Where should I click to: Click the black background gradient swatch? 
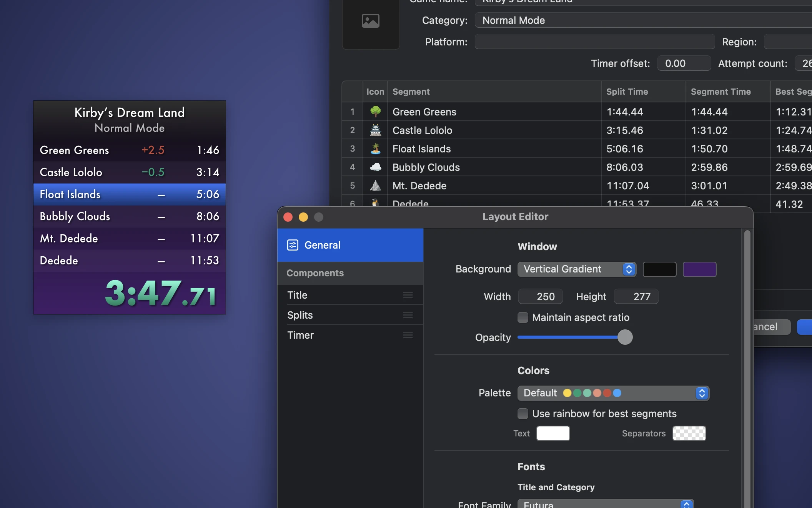(x=660, y=269)
